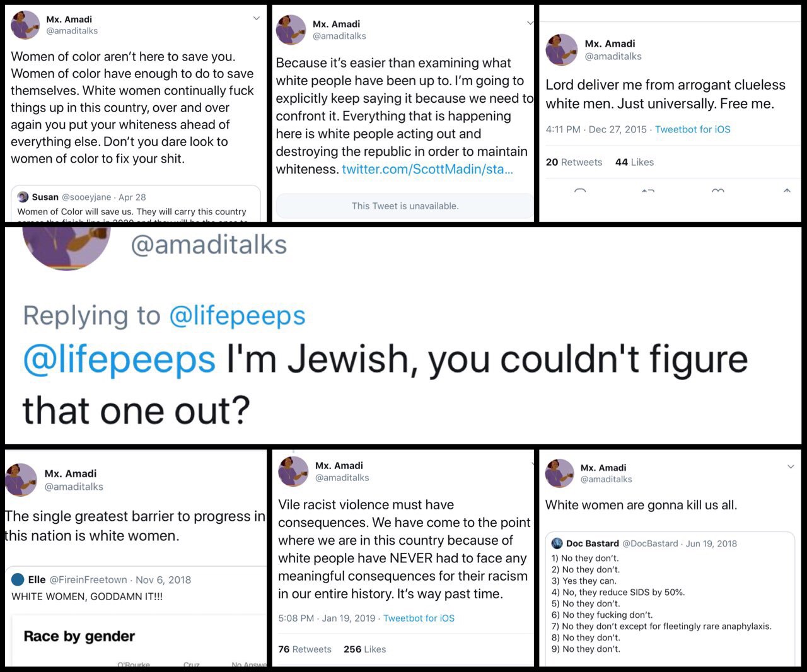807x672 pixels.
Task: Click the retweet icon under the 2015 tweet
Action: [648, 190]
